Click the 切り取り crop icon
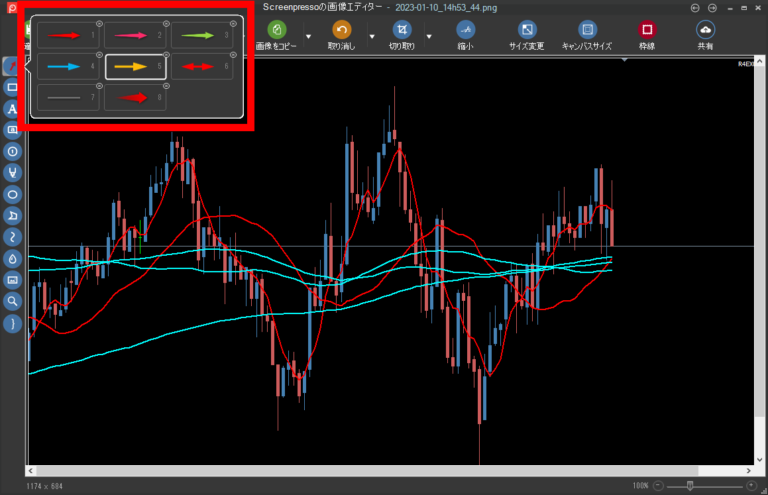768x495 pixels. pyautogui.click(x=402, y=30)
